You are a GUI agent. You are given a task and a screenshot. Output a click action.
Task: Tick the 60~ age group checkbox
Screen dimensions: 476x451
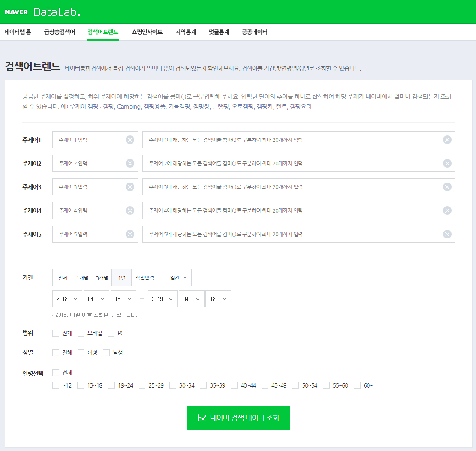pyautogui.click(x=357, y=385)
